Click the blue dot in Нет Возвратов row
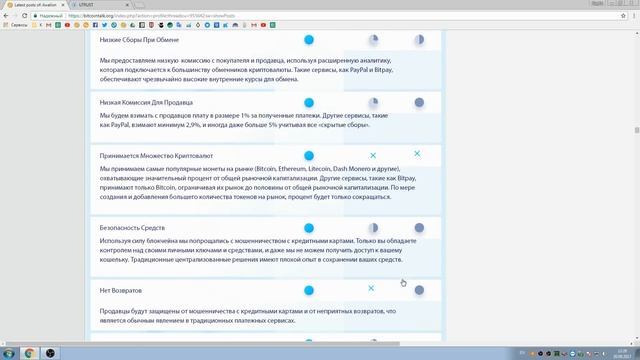 point(309,290)
